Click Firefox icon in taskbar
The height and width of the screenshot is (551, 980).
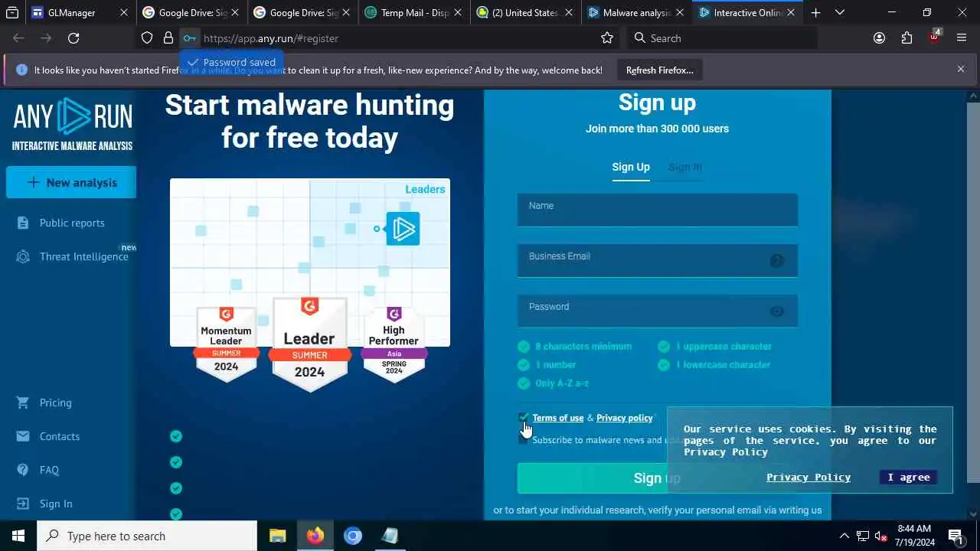[x=315, y=536]
